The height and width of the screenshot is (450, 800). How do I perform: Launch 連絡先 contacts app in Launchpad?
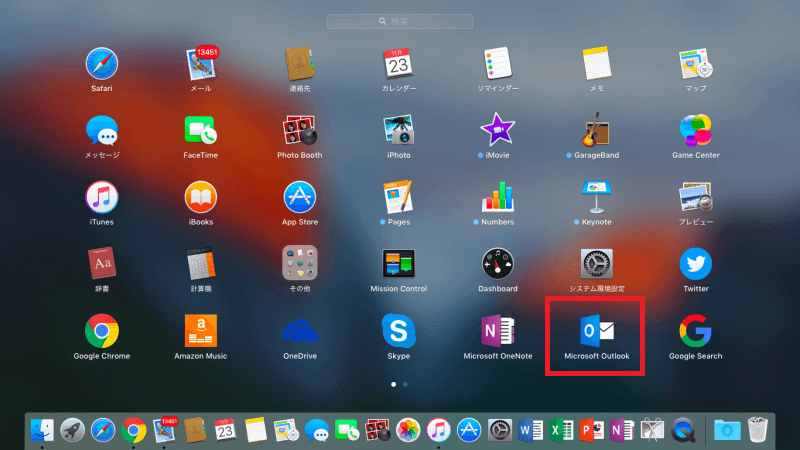click(x=299, y=64)
